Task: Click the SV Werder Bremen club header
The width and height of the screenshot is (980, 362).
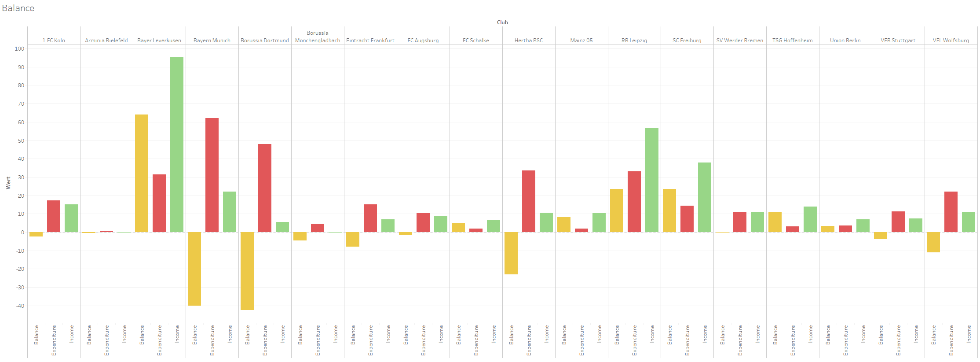Action: pyautogui.click(x=740, y=41)
